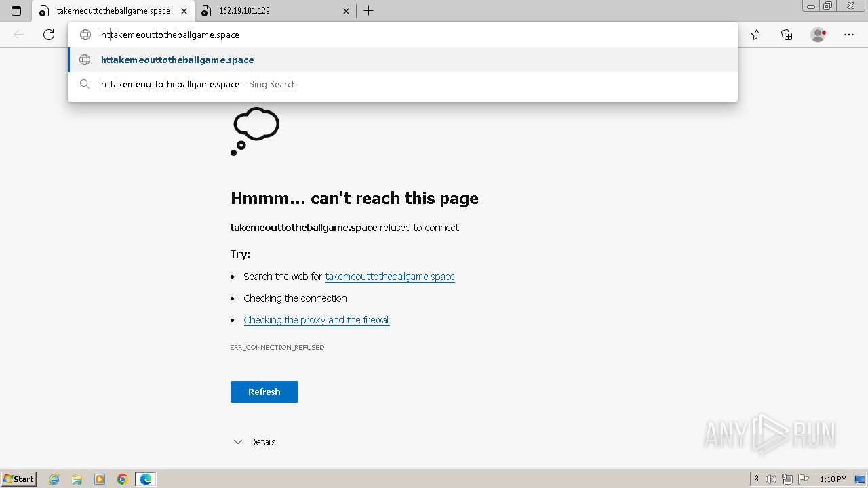Open the Favorites star icon

click(757, 35)
